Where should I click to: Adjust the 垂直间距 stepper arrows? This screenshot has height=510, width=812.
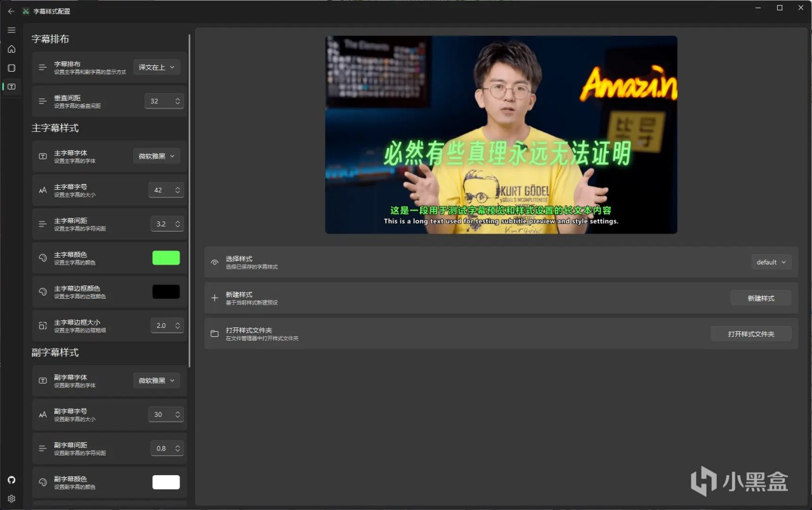[178, 101]
